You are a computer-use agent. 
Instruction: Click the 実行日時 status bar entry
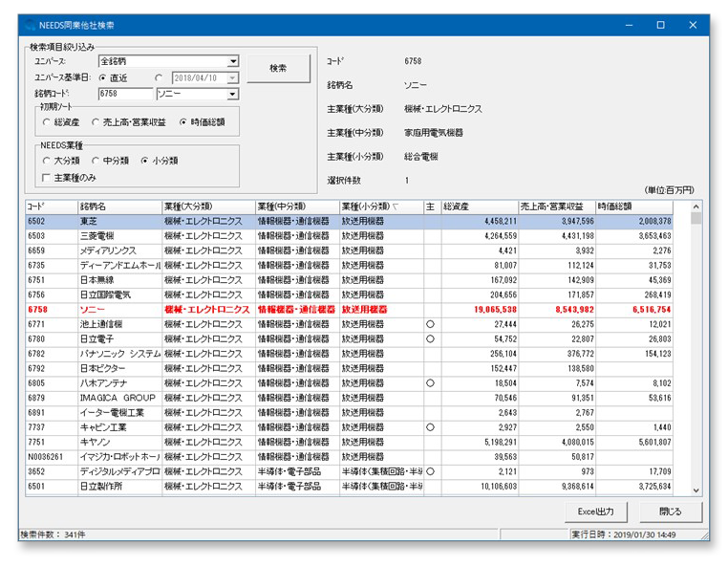click(x=624, y=534)
